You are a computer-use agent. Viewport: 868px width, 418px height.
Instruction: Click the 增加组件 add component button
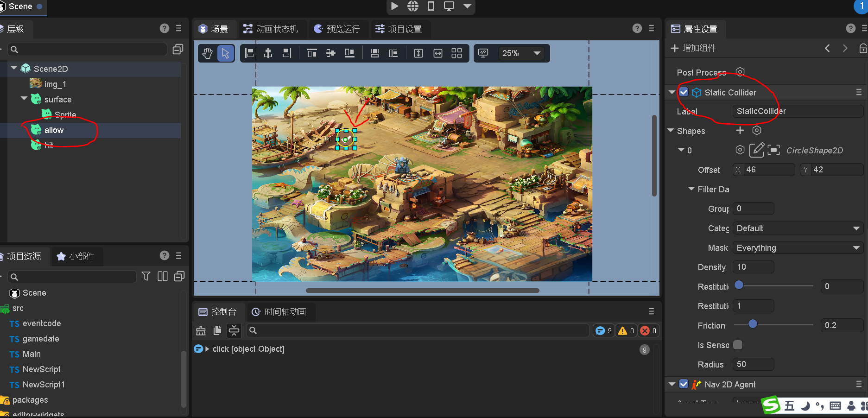[693, 48]
